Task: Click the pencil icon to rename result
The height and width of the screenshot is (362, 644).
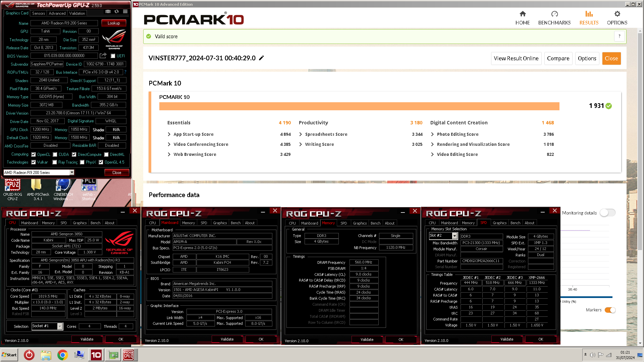Action: pyautogui.click(x=262, y=58)
